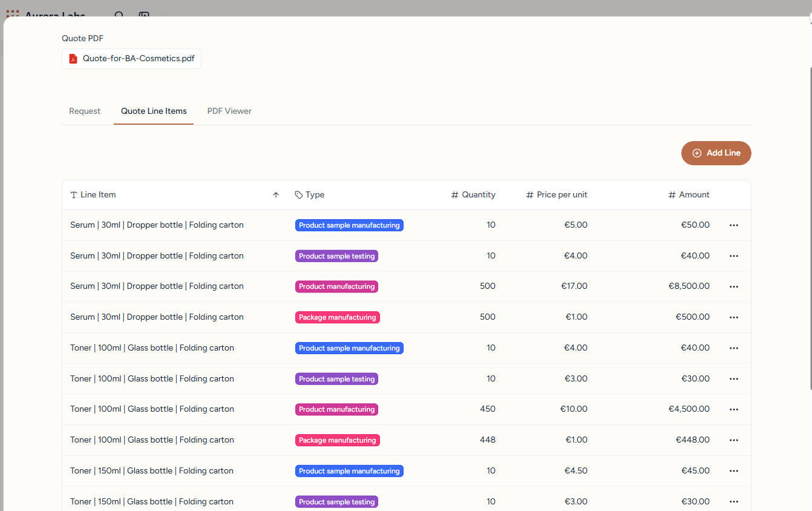
Task: Open row menu for Serum €40.00 line
Action: pos(734,256)
